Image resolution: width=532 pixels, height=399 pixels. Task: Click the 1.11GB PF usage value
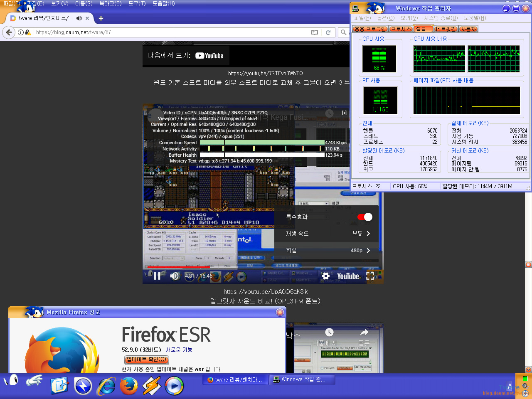tap(380, 109)
